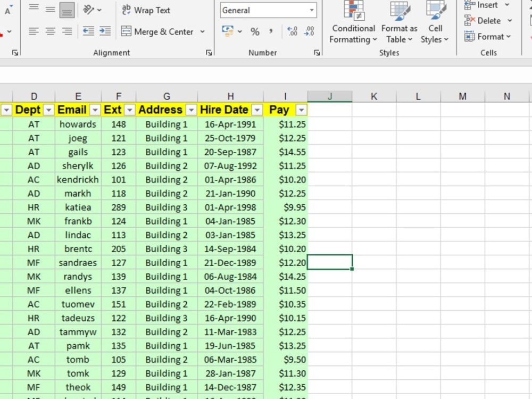Select hire date 25-Oct-1979

tap(230, 138)
